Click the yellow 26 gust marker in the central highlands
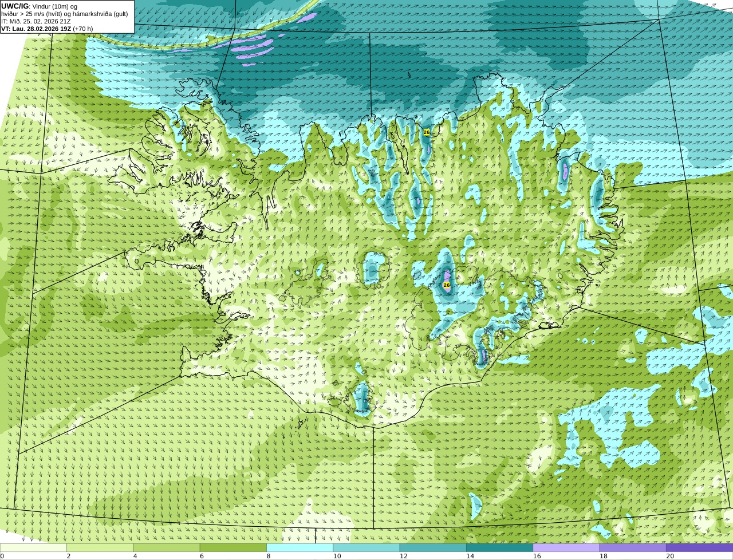 point(447,285)
